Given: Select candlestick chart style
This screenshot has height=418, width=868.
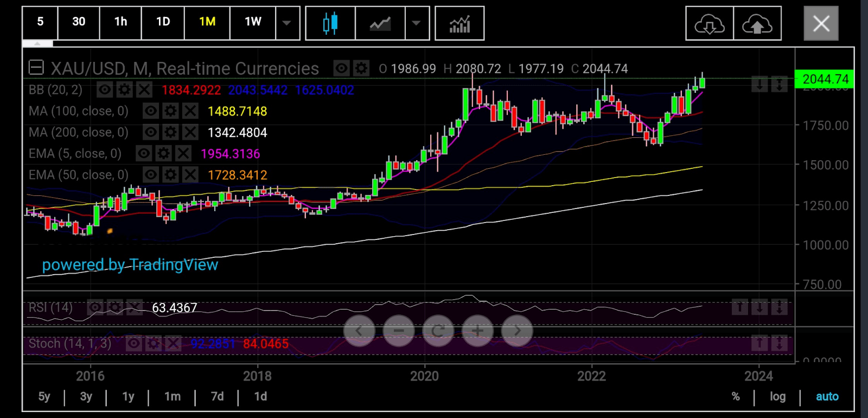Looking at the screenshot, I should coord(330,23).
